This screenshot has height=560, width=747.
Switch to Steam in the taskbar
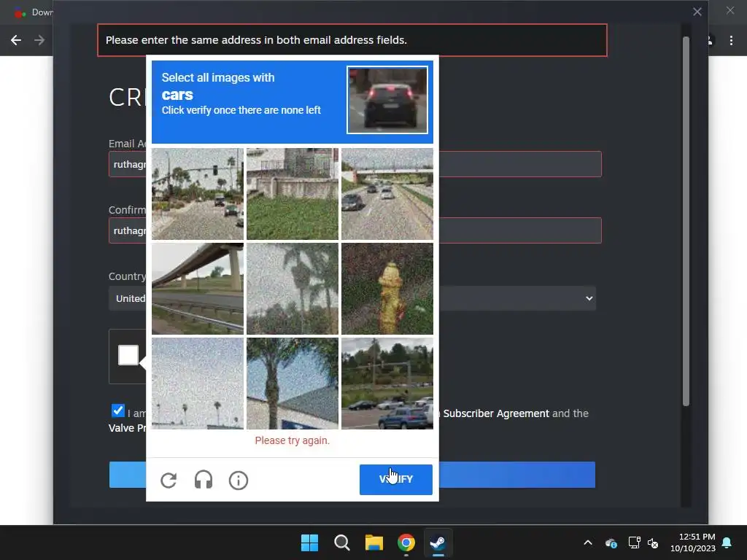[438, 542]
